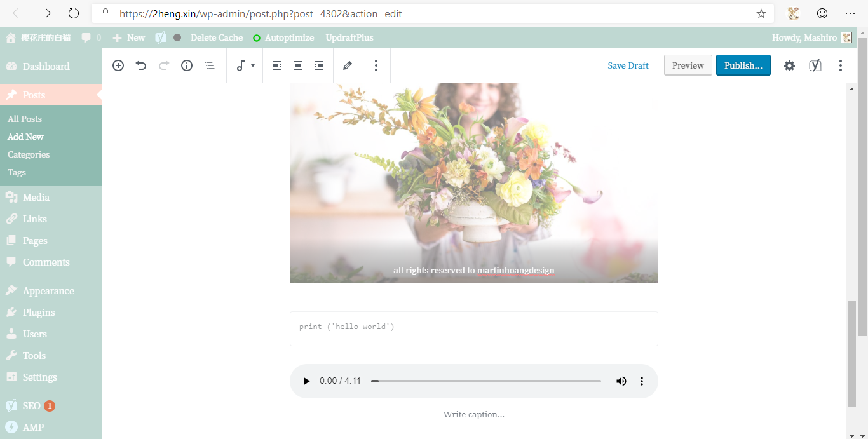868x439 pixels.
Task: Open the block transform dropdown arrow
Action: pyautogui.click(x=252, y=65)
